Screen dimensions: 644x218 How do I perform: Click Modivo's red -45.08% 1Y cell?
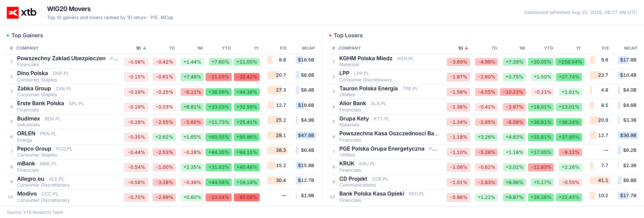(247, 197)
